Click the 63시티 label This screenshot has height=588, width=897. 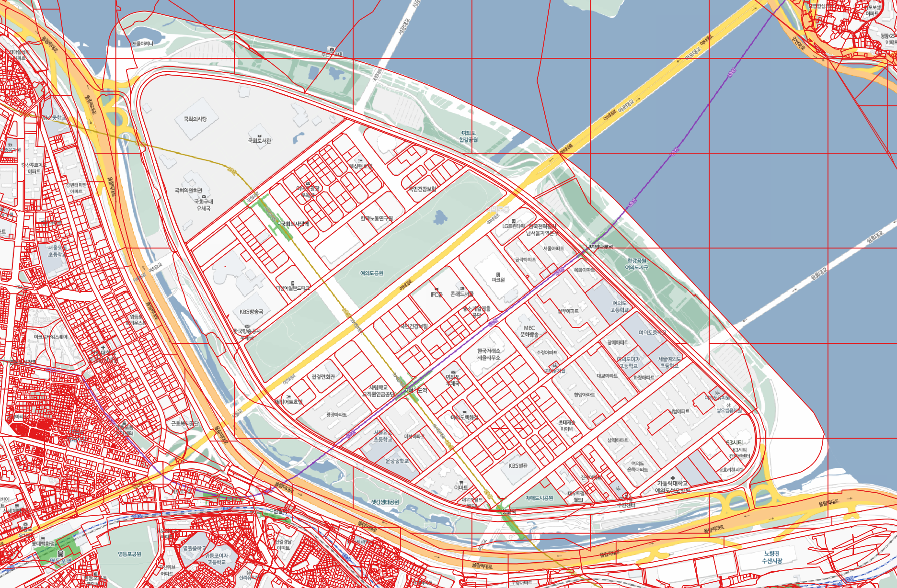pyautogui.click(x=734, y=443)
